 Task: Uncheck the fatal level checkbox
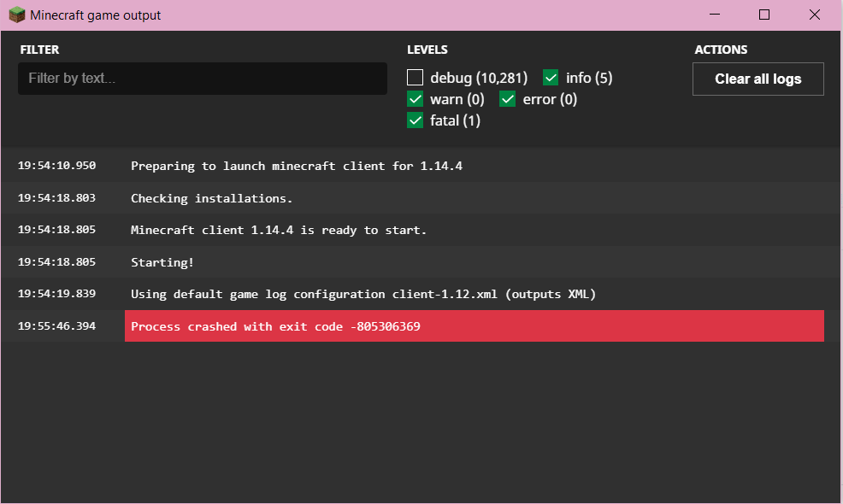point(416,120)
